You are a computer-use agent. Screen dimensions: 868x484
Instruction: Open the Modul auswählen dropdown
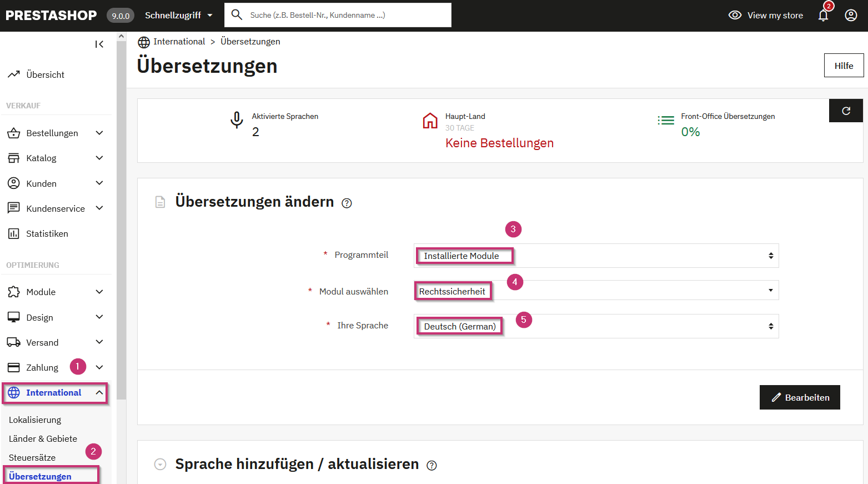595,291
